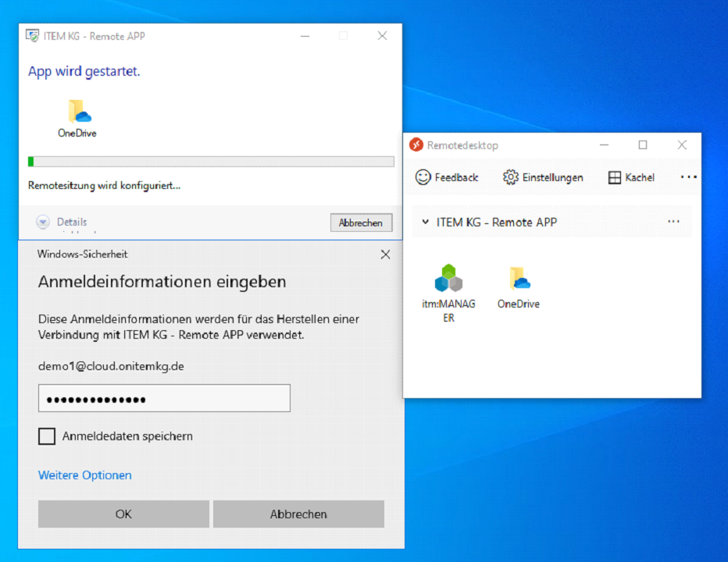Click 'Remotesitzung wird konfiguriert...' status text

(x=105, y=186)
